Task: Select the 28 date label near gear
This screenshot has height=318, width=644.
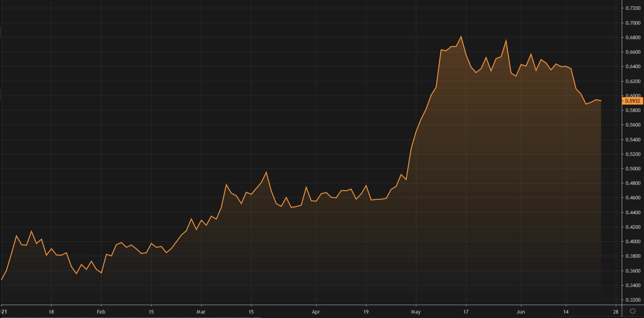Action: coord(616,312)
